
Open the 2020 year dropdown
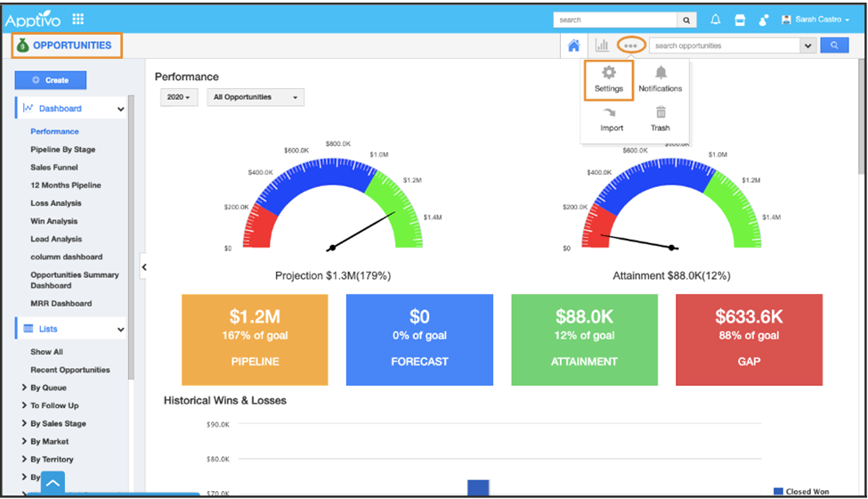pyautogui.click(x=179, y=97)
